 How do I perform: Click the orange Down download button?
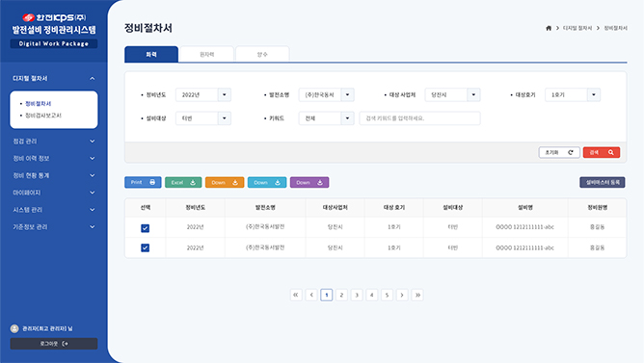[225, 182]
